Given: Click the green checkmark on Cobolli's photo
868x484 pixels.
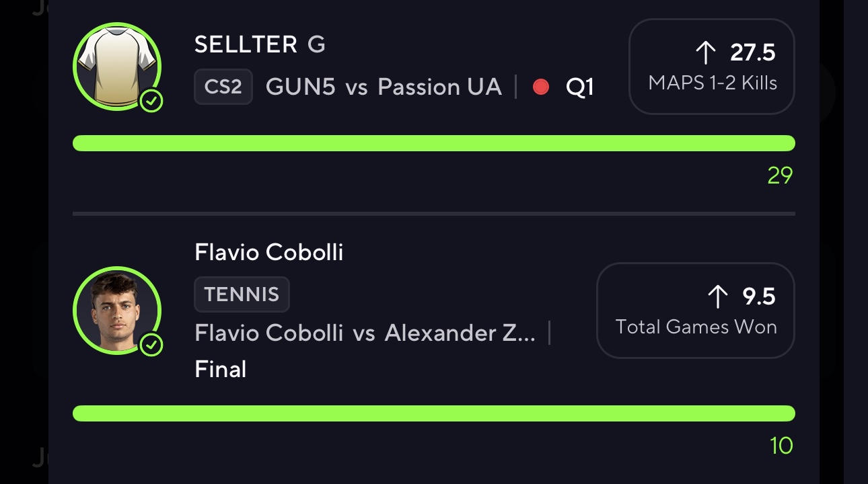Looking at the screenshot, I should pyautogui.click(x=152, y=345).
